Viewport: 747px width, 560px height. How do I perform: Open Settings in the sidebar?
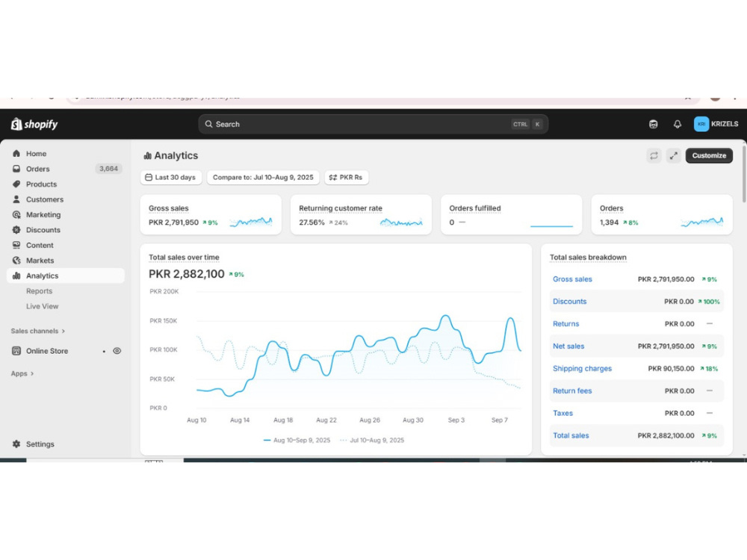(66, 444)
